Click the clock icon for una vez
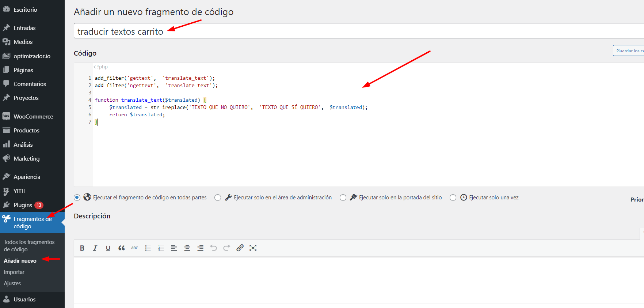This screenshot has height=308, width=644. coord(464,197)
